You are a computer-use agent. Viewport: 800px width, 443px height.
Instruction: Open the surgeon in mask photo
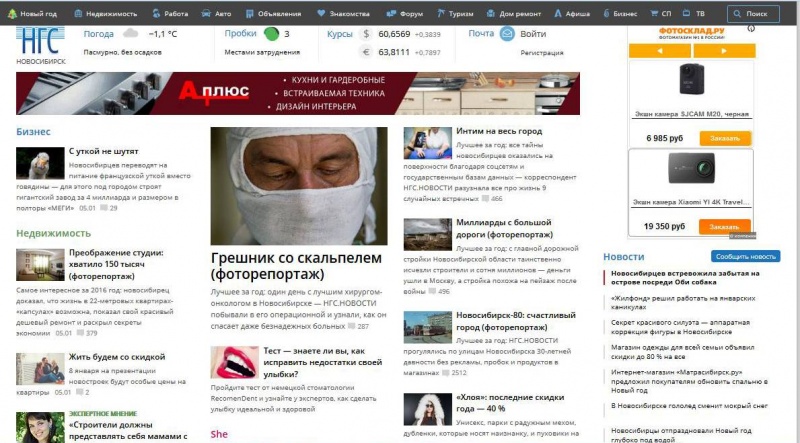(298, 185)
